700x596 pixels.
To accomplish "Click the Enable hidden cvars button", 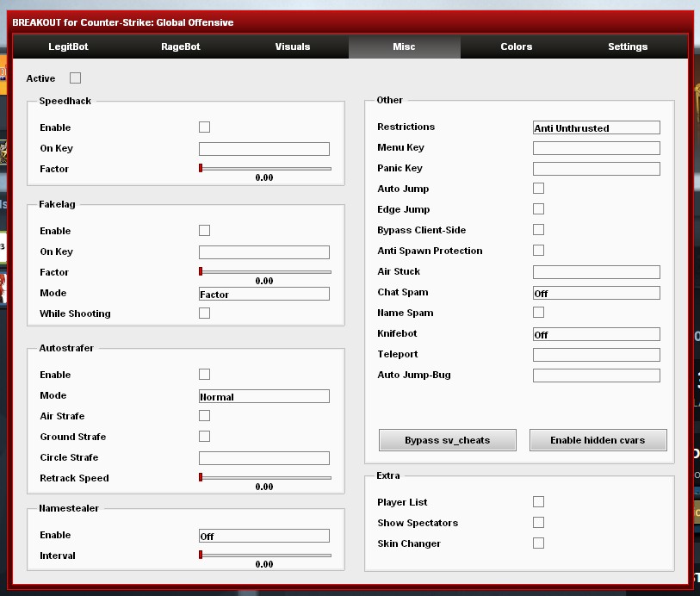I will tap(598, 440).
